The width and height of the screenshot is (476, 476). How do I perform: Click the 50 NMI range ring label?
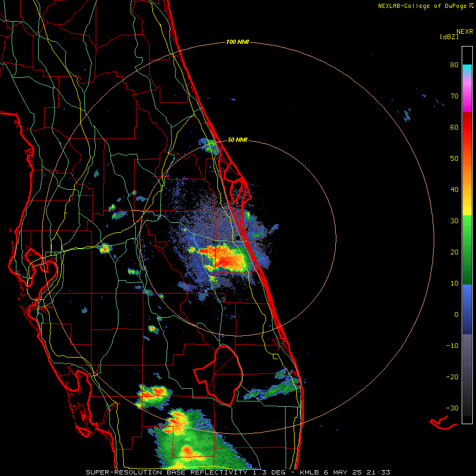(x=237, y=140)
